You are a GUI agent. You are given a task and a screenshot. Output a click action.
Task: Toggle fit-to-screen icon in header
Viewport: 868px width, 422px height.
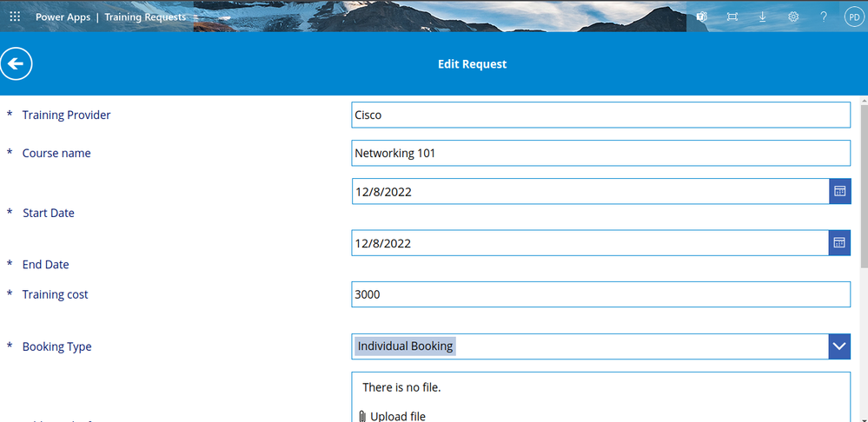[x=732, y=16]
